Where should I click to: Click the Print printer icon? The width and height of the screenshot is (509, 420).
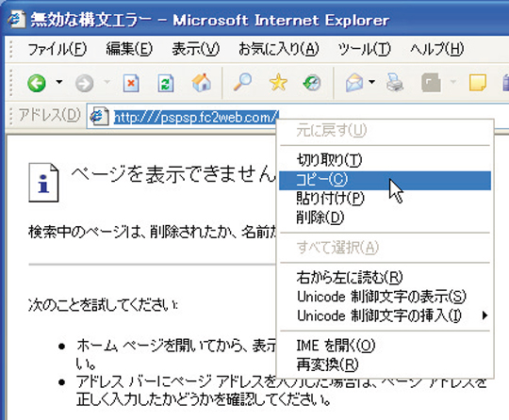tap(395, 82)
